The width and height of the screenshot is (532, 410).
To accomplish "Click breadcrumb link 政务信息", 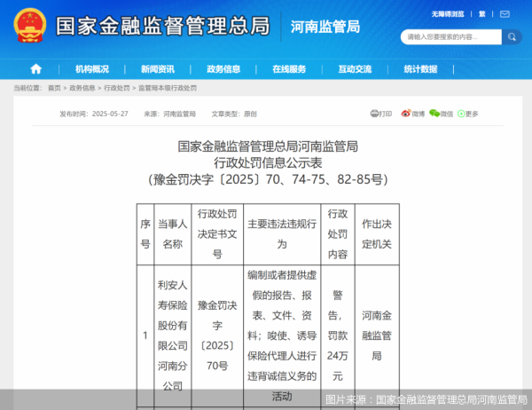I will tap(82, 88).
